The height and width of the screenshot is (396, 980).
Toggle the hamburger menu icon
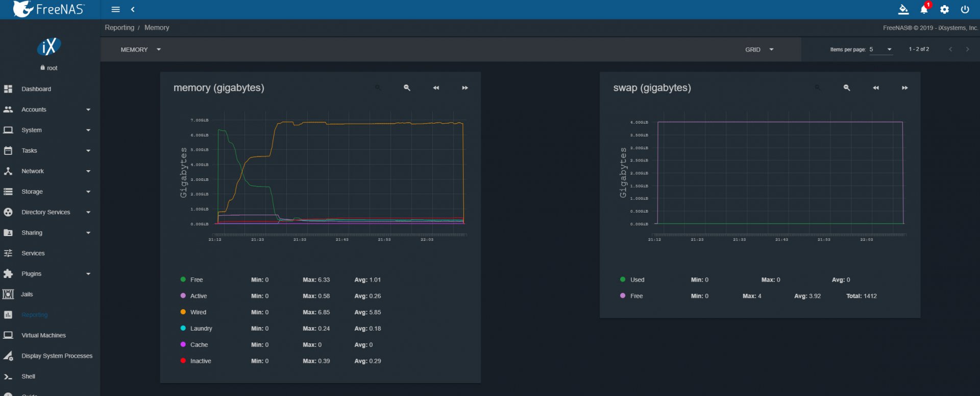(116, 10)
